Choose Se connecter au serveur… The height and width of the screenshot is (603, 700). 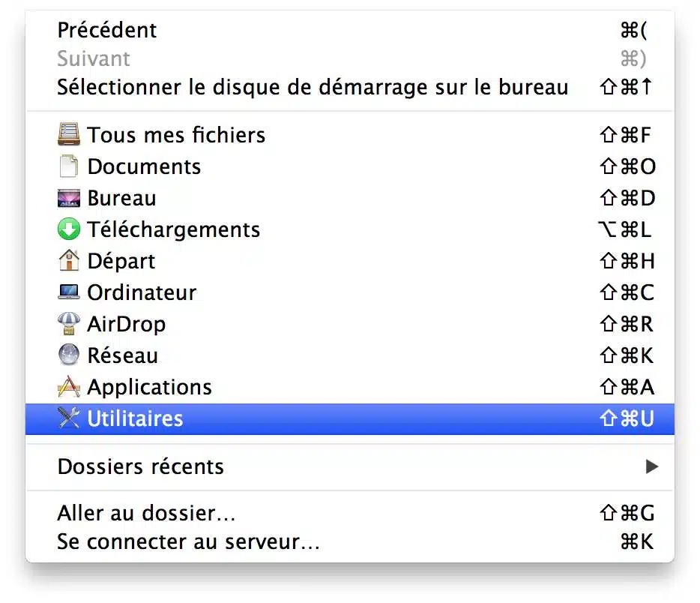(350, 541)
